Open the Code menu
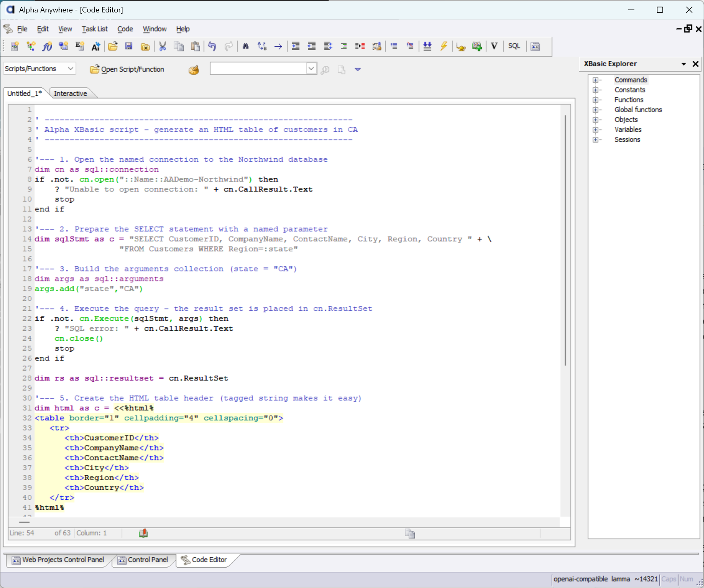 125,29
